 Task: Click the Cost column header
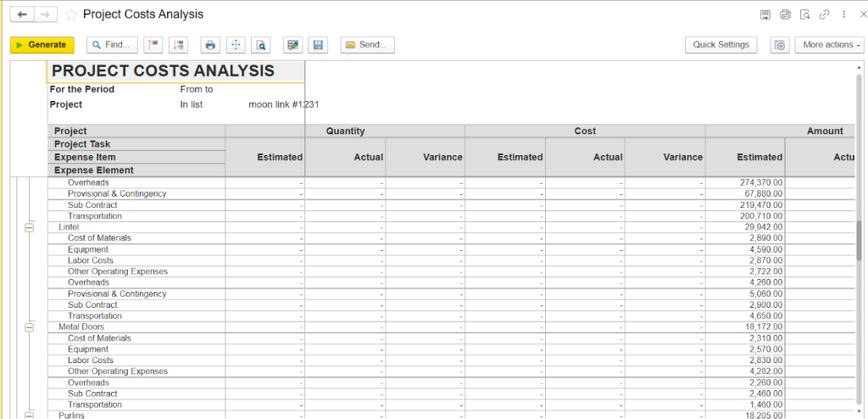585,131
